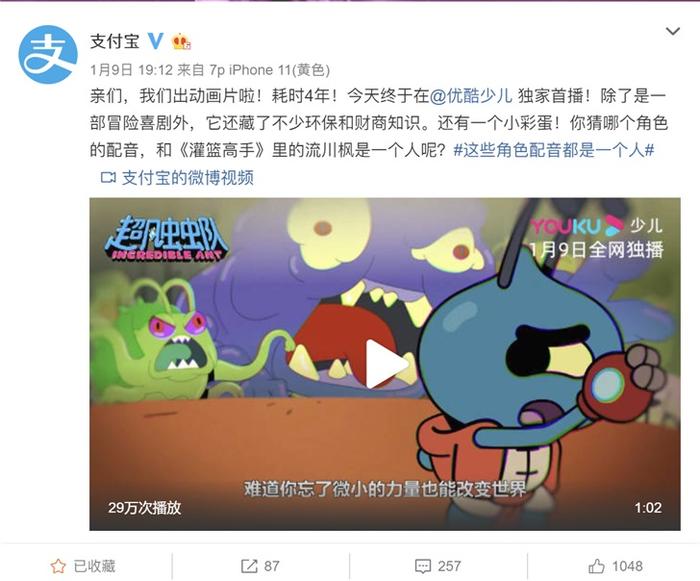
Task: Click the video camera icon before 微博视频
Action: tap(108, 178)
